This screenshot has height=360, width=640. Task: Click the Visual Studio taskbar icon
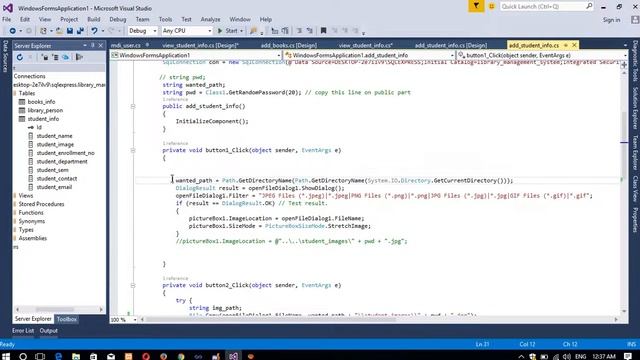[x=233, y=356]
